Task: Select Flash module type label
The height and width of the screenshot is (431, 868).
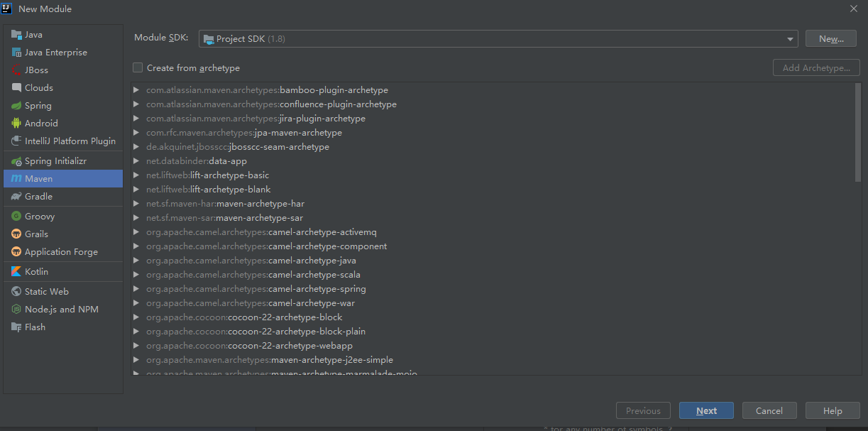Action: (35, 327)
